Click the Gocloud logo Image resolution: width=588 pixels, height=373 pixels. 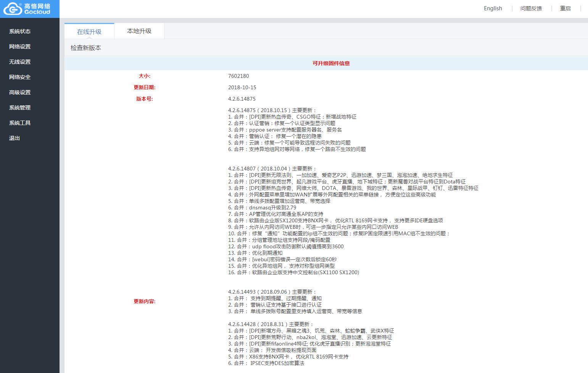click(27, 9)
